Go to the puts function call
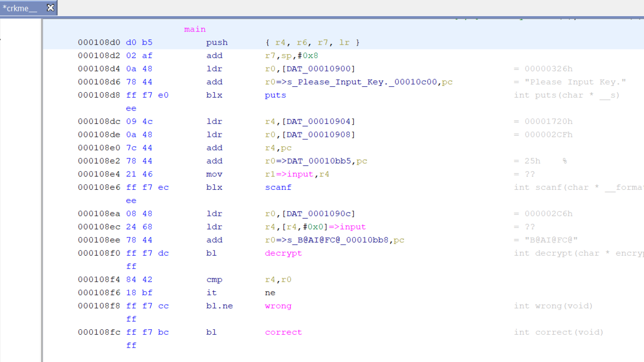Image resolution: width=644 pixels, height=362 pixels. 275,95
